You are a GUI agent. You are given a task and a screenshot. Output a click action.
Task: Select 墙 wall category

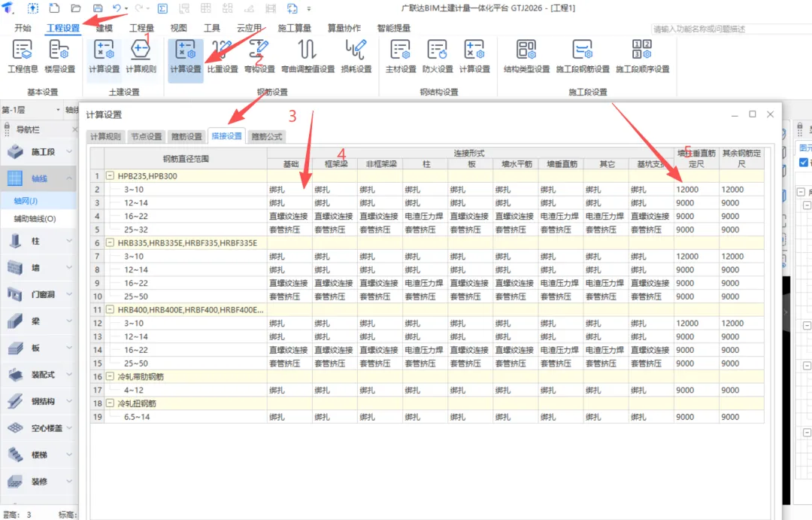(39, 267)
